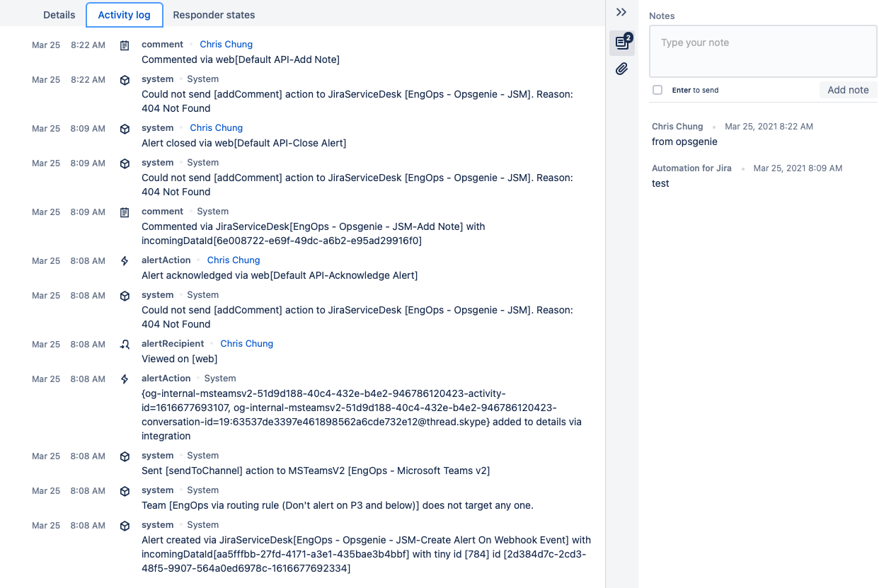
Task: Open the attachments paperclip icon
Action: pyautogui.click(x=621, y=69)
